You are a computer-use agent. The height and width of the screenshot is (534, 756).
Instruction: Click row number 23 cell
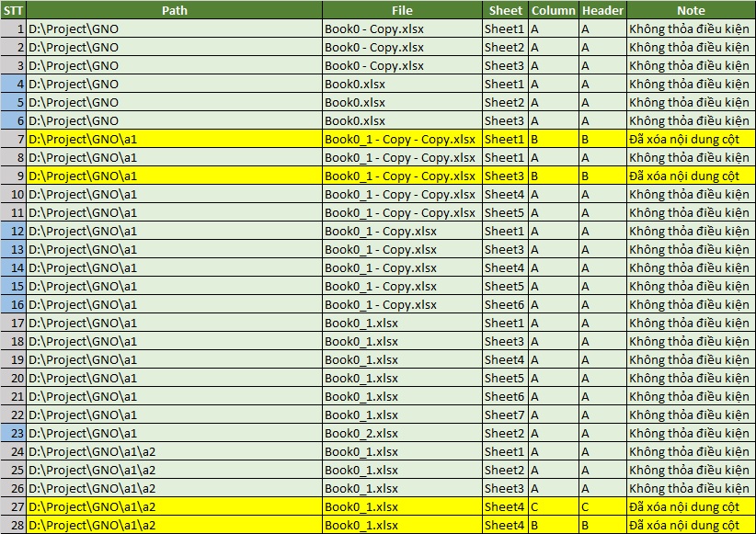click(x=13, y=433)
